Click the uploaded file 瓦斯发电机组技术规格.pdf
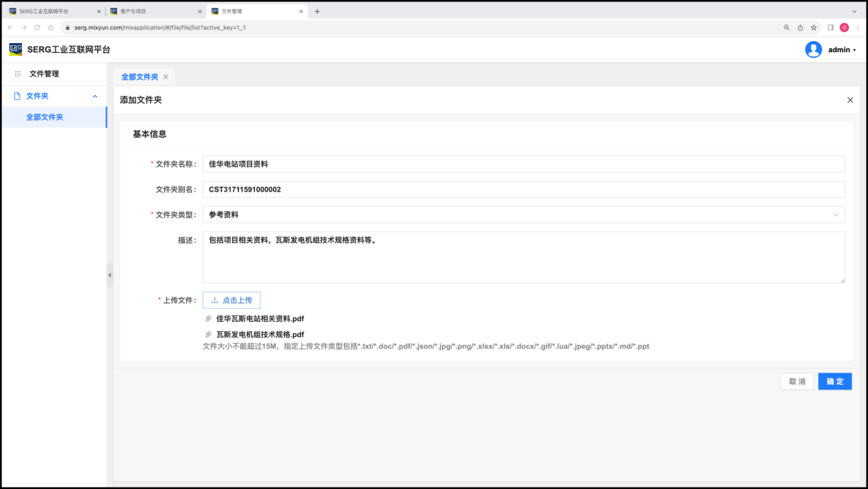The height and width of the screenshot is (489, 868). tap(260, 335)
